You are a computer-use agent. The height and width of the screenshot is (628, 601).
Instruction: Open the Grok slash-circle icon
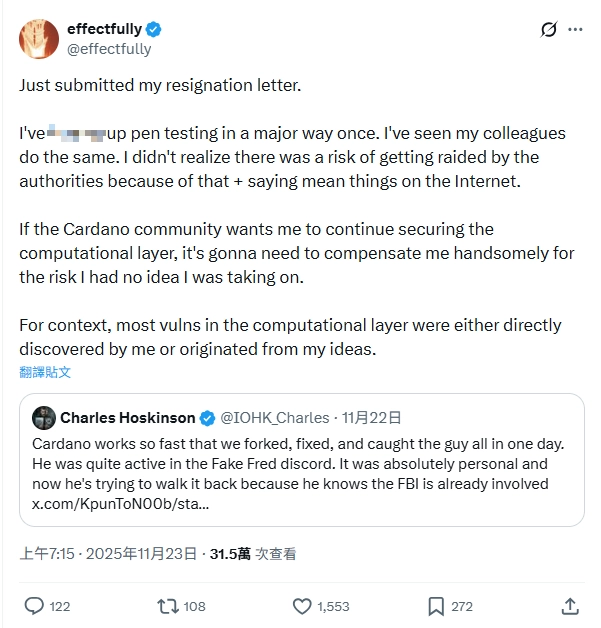point(548,29)
